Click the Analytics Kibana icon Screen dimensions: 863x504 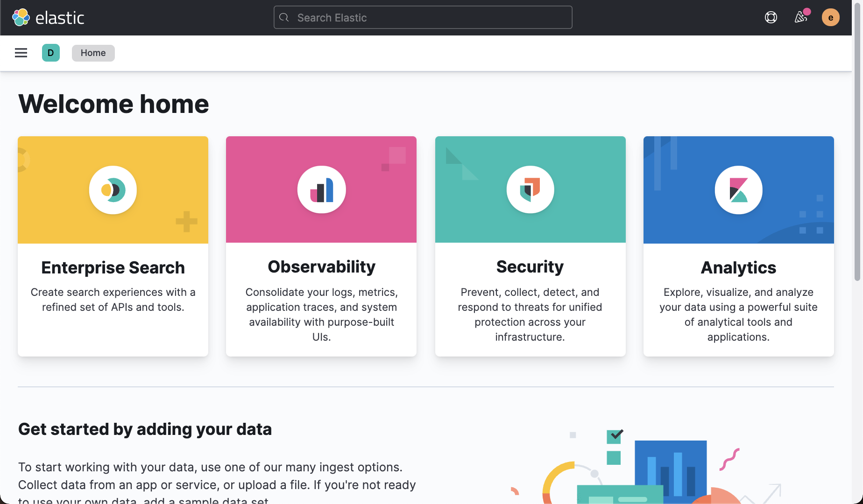[738, 189]
